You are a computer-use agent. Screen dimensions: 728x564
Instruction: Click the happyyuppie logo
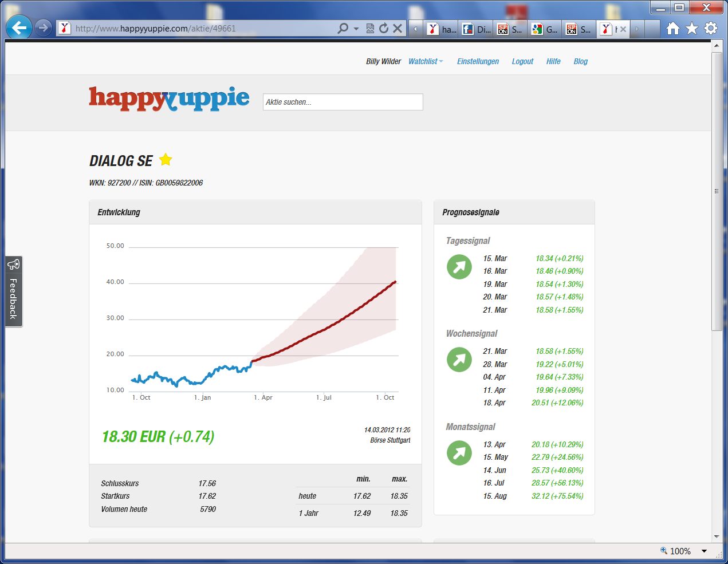pos(169,98)
